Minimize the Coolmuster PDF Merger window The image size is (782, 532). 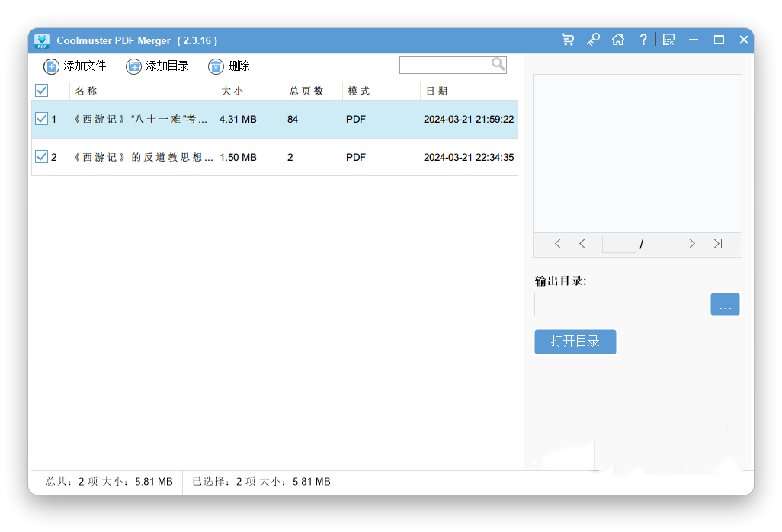[x=694, y=40]
